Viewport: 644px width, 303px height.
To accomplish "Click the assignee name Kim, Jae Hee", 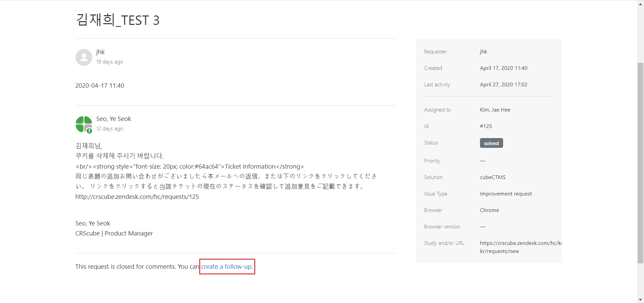I will (x=495, y=110).
